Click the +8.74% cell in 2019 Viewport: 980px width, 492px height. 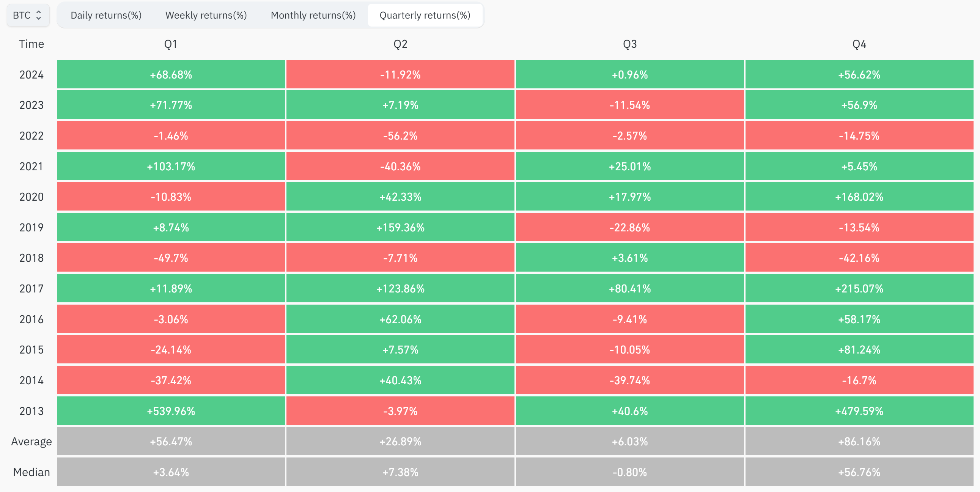[x=171, y=228]
